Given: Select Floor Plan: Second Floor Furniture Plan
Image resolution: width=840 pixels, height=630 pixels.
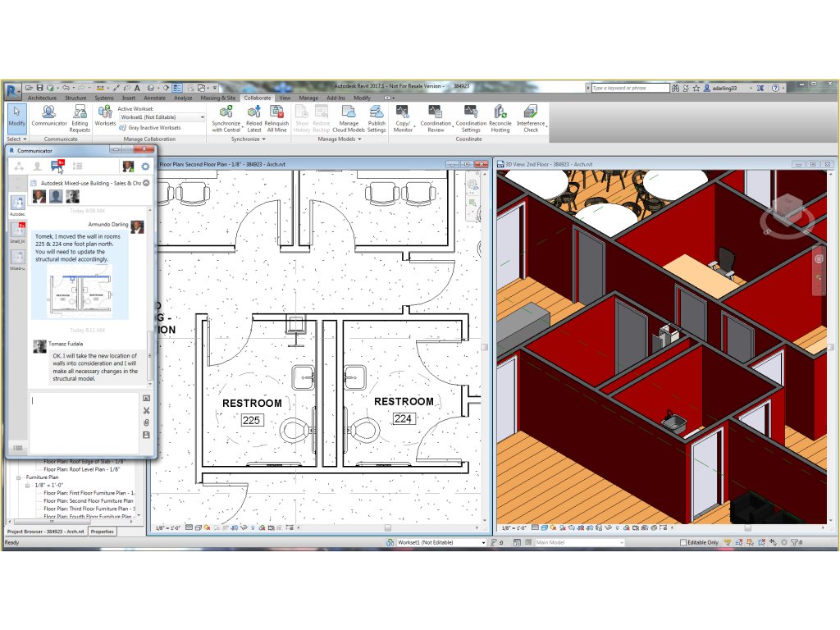Looking at the screenshot, I should coord(89,501).
